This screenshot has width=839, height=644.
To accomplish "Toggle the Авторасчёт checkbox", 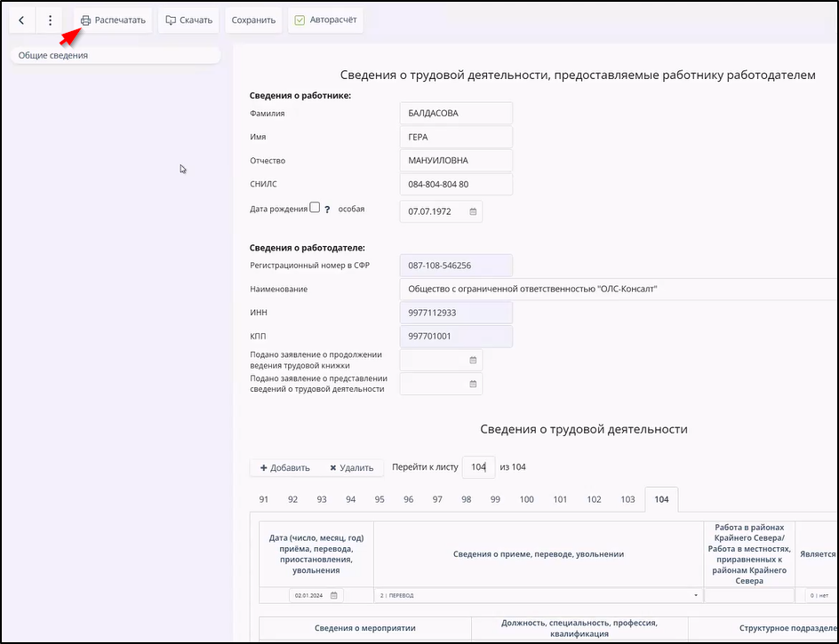I will [300, 20].
